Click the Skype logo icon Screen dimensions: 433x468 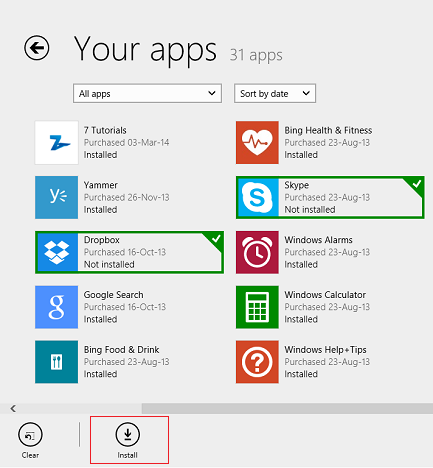tap(258, 198)
